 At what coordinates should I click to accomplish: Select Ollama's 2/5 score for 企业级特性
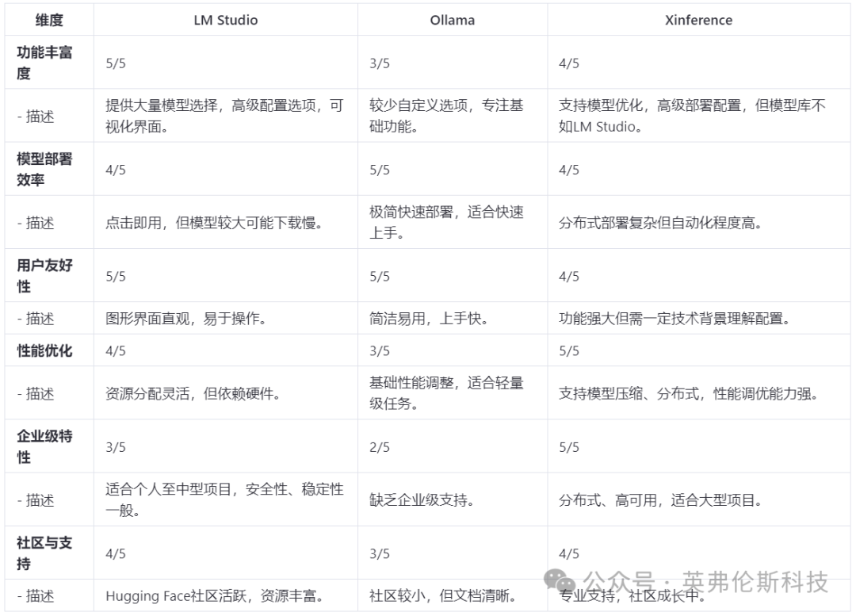[x=380, y=447]
